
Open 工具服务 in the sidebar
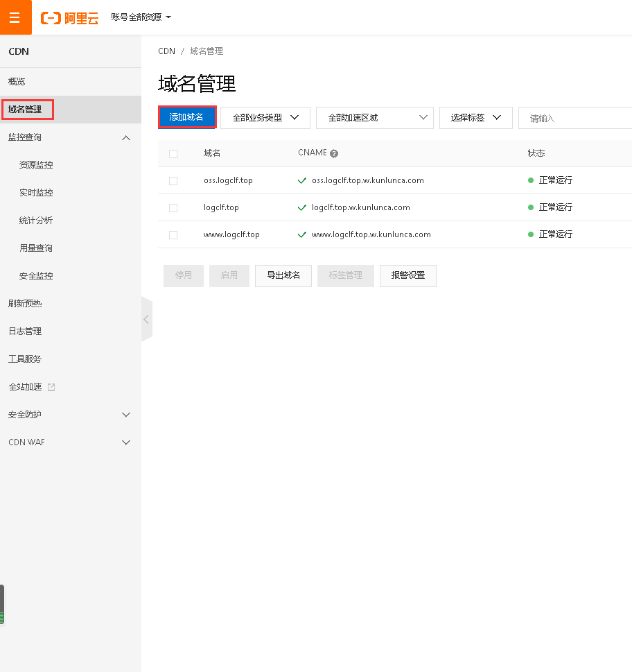coord(25,359)
